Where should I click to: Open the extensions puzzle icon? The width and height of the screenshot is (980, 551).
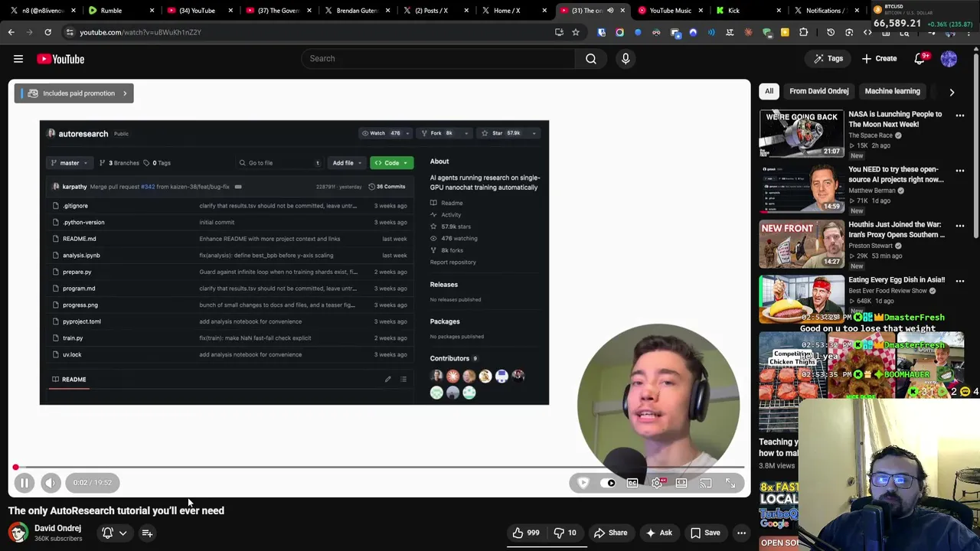[803, 32]
